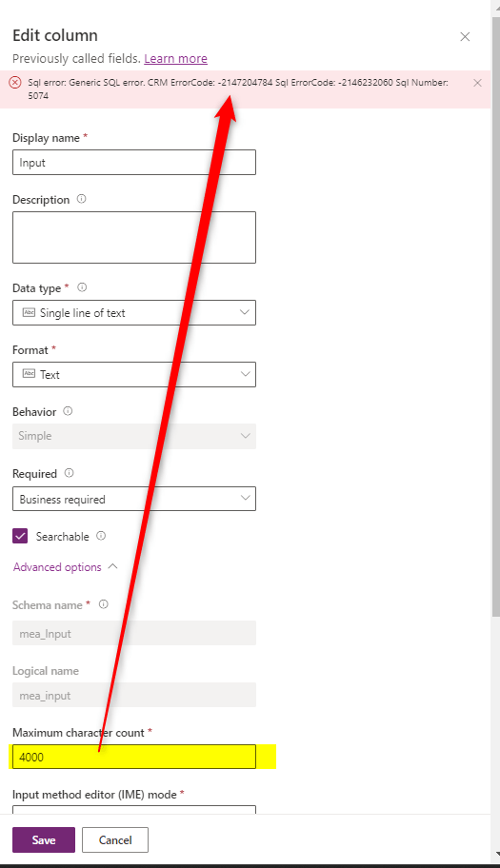The width and height of the screenshot is (500, 868).
Task: Dismiss the SQL error banner
Action: [477, 83]
